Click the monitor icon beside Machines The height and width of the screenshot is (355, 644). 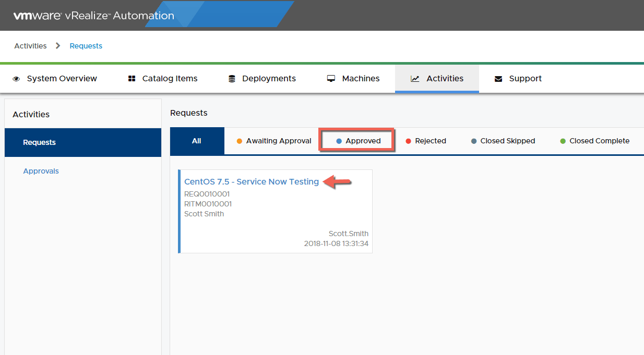tap(331, 79)
